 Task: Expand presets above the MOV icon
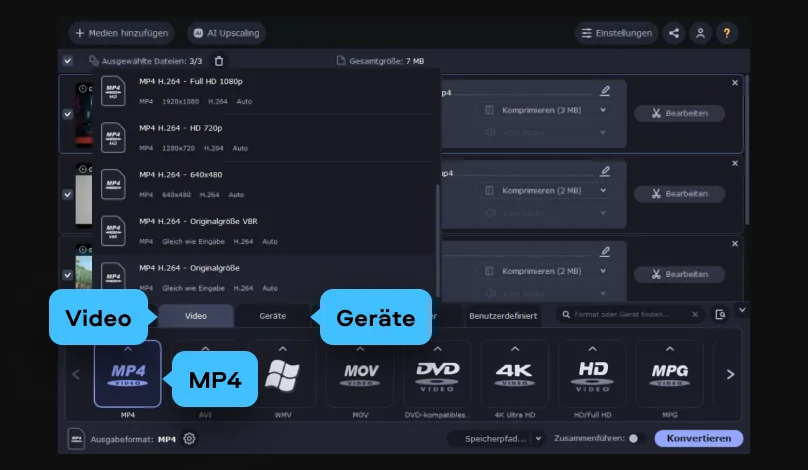point(360,349)
